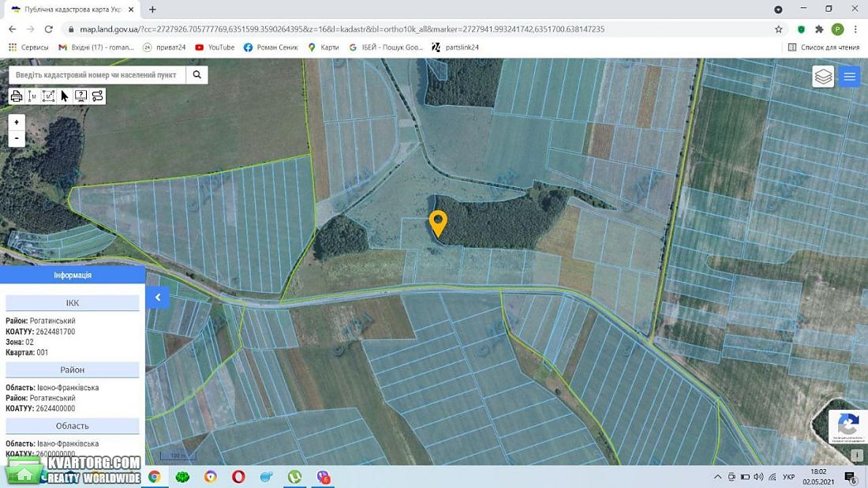Click first Район: Рогатинський line

[x=40, y=321]
